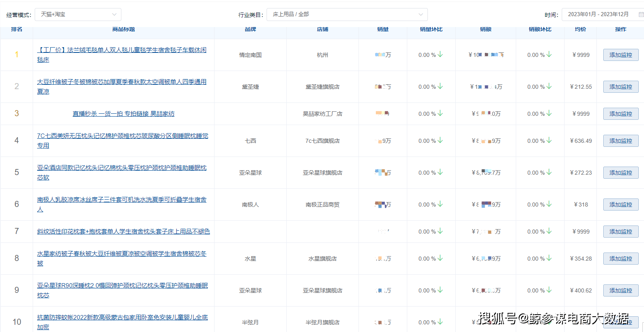The image size is (644, 332).
Task: Select the 黛圣婕旗舰店 shop cell
Action: point(323,87)
